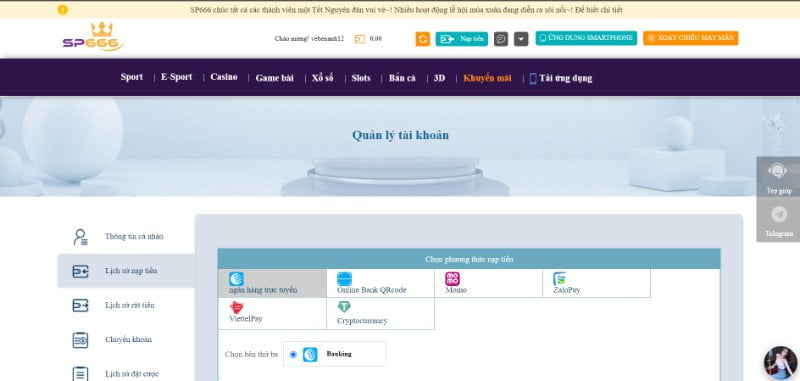The image size is (800, 381).
Task: Open Chuyển khoản sidebar item
Action: point(126,340)
